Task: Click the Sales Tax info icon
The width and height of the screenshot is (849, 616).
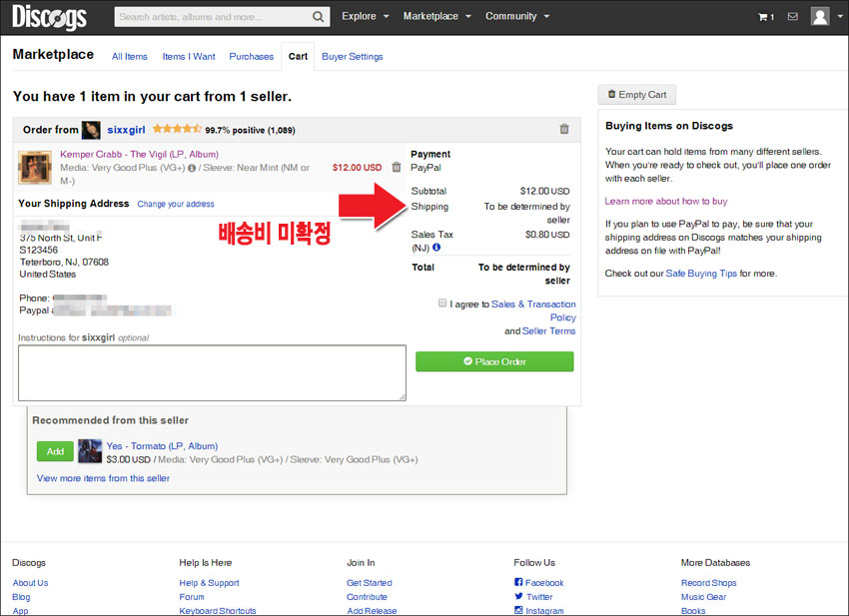Action: coord(436,248)
